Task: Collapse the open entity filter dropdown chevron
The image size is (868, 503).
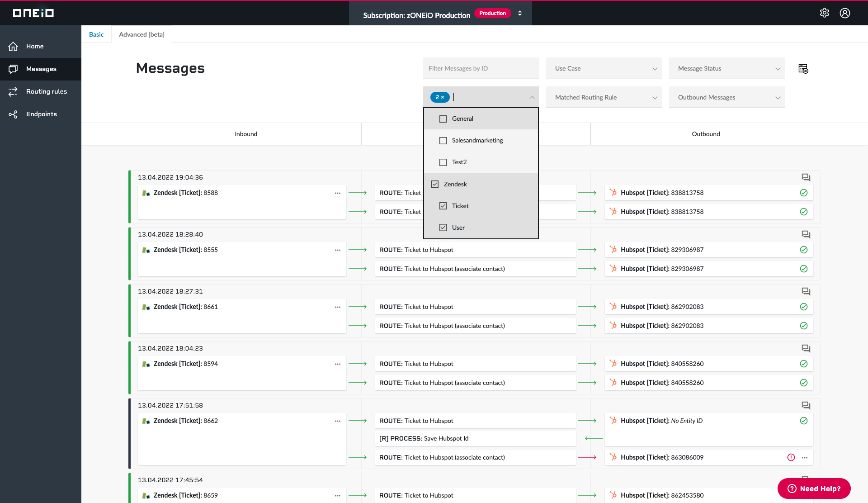Action: [x=532, y=97]
